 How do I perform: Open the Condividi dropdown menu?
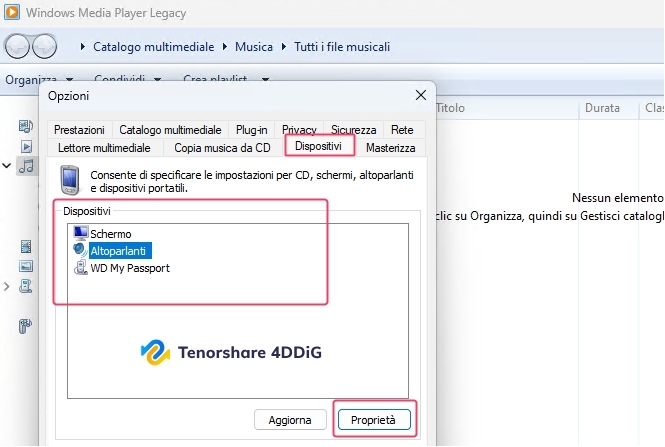point(127,79)
